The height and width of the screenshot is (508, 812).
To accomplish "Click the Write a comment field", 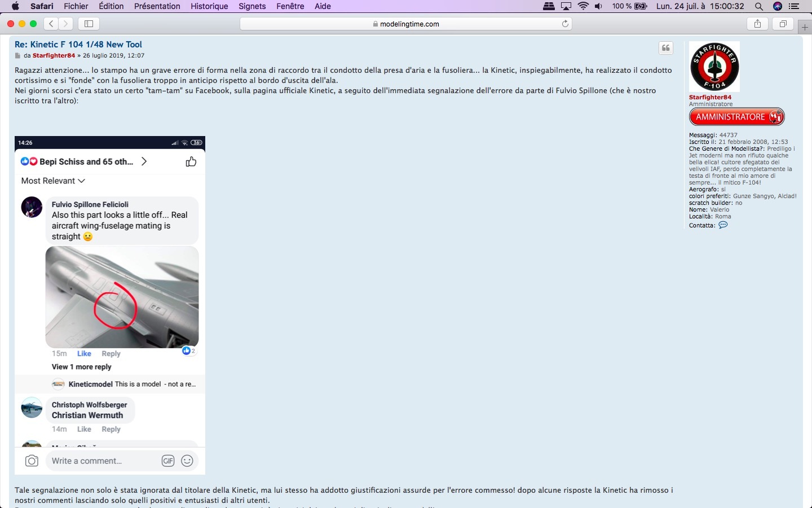I will 121,461.
